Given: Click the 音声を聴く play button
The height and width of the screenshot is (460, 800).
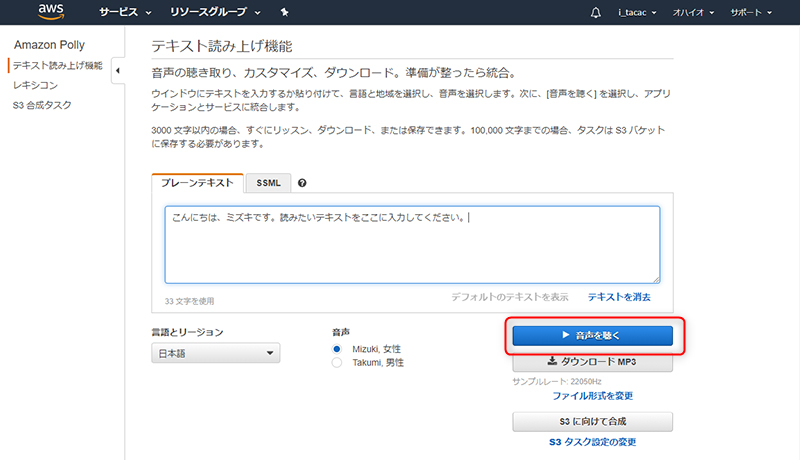Looking at the screenshot, I should click(592, 336).
